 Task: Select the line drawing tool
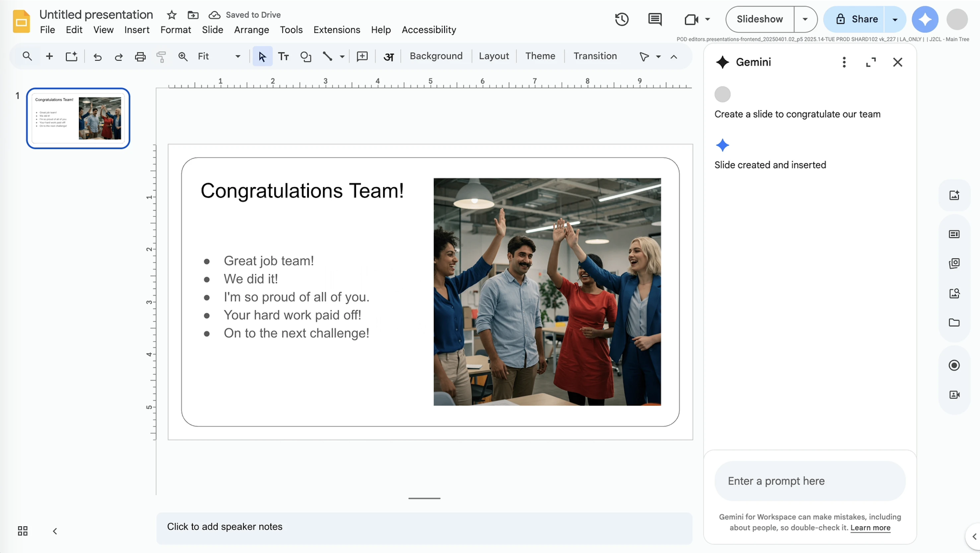[328, 56]
